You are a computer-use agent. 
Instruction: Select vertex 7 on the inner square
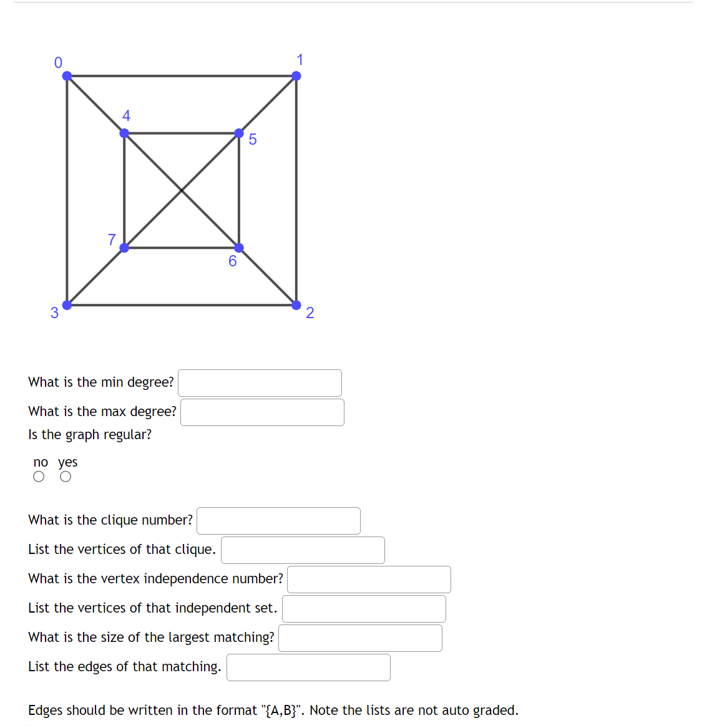124,248
